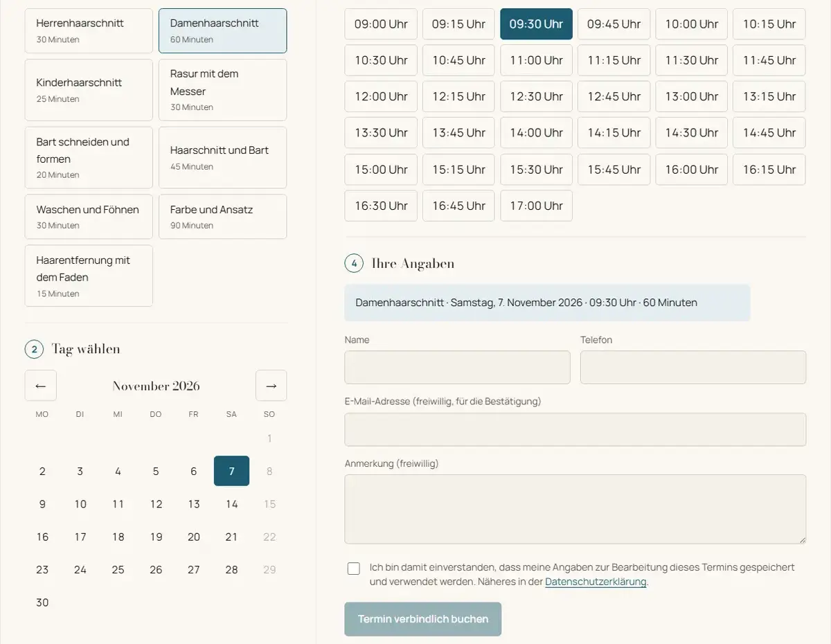
Task: Select the 12:45 Uhr slot
Action: (x=614, y=96)
